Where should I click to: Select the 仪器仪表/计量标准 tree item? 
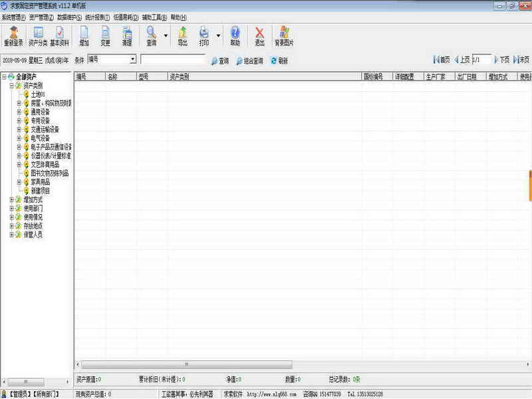[51, 156]
